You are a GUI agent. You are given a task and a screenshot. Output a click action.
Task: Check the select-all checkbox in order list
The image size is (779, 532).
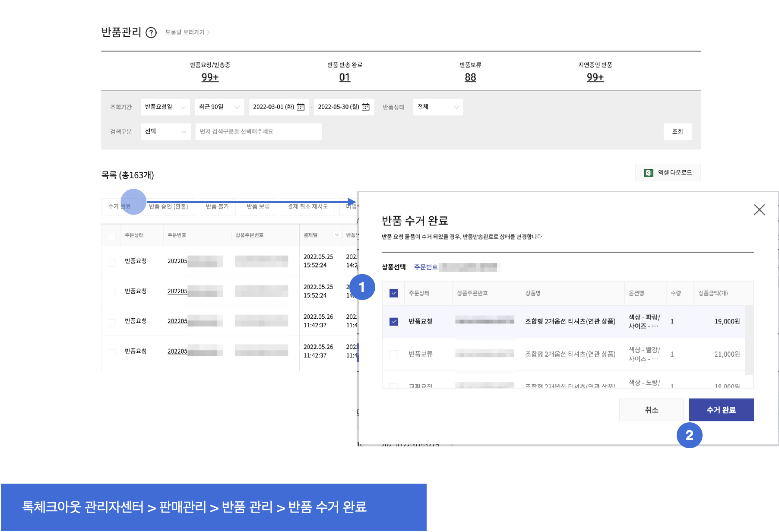pyautogui.click(x=111, y=236)
